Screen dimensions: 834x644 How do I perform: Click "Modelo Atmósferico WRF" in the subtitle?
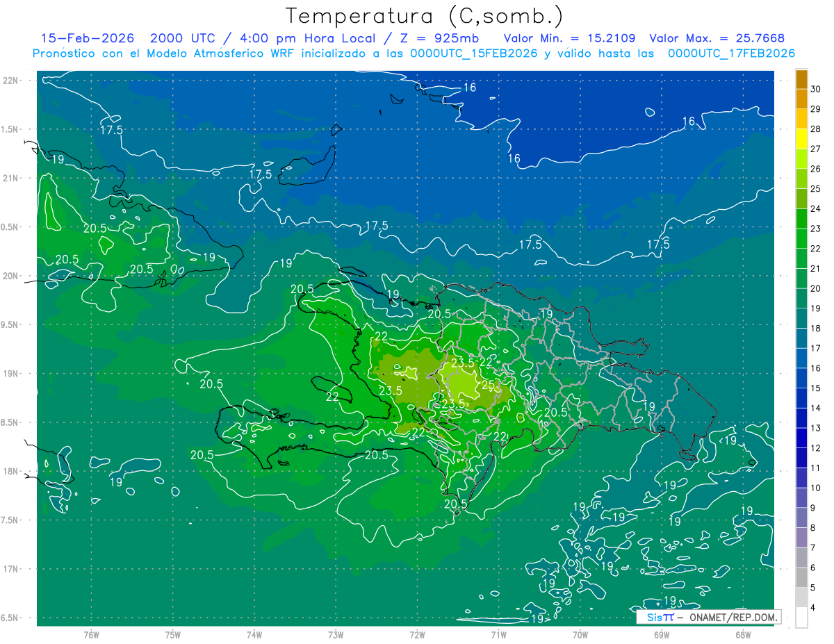(x=222, y=53)
